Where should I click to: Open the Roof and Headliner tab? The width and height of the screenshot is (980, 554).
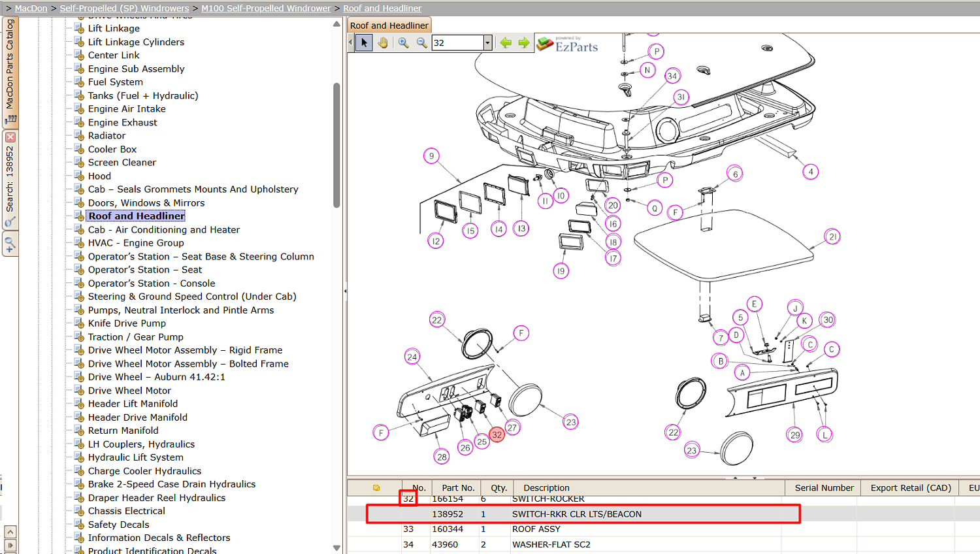389,25
